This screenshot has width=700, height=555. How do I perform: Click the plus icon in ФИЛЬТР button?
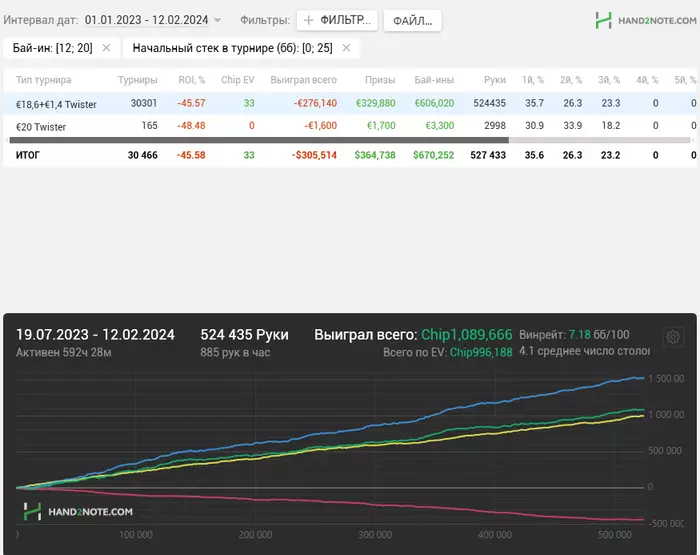point(308,21)
